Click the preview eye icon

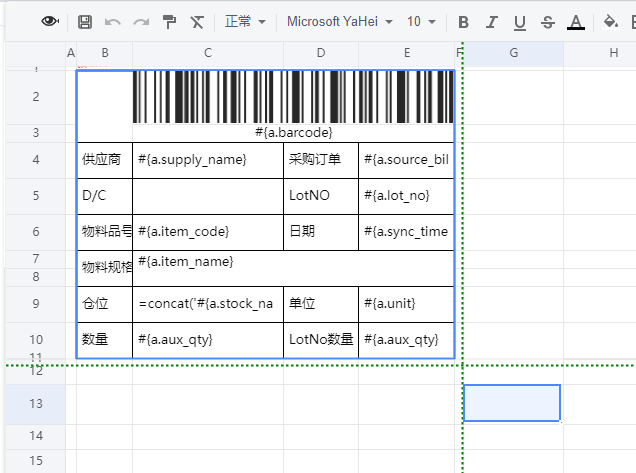(50, 21)
